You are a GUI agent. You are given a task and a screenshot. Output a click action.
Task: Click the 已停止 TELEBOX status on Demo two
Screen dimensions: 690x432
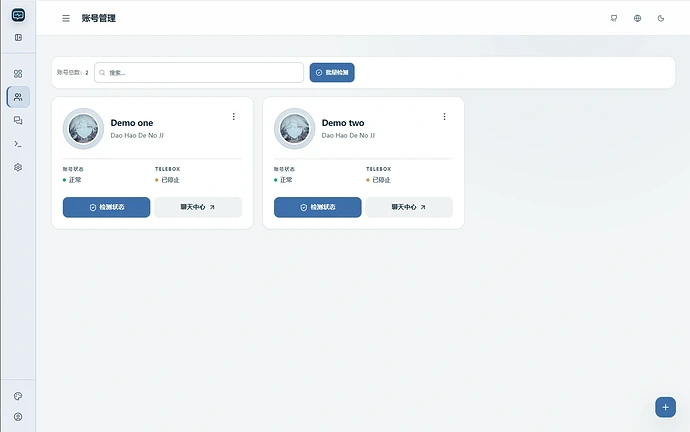point(378,180)
